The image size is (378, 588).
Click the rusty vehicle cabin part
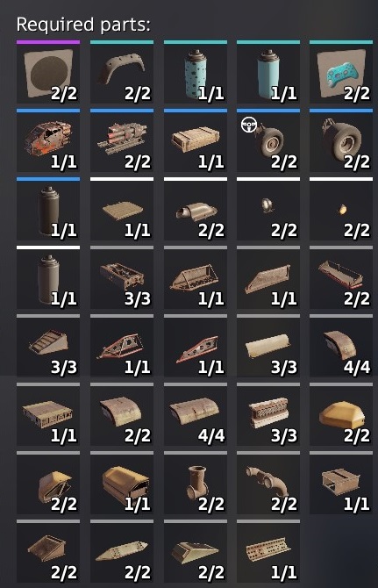[x=48, y=140]
